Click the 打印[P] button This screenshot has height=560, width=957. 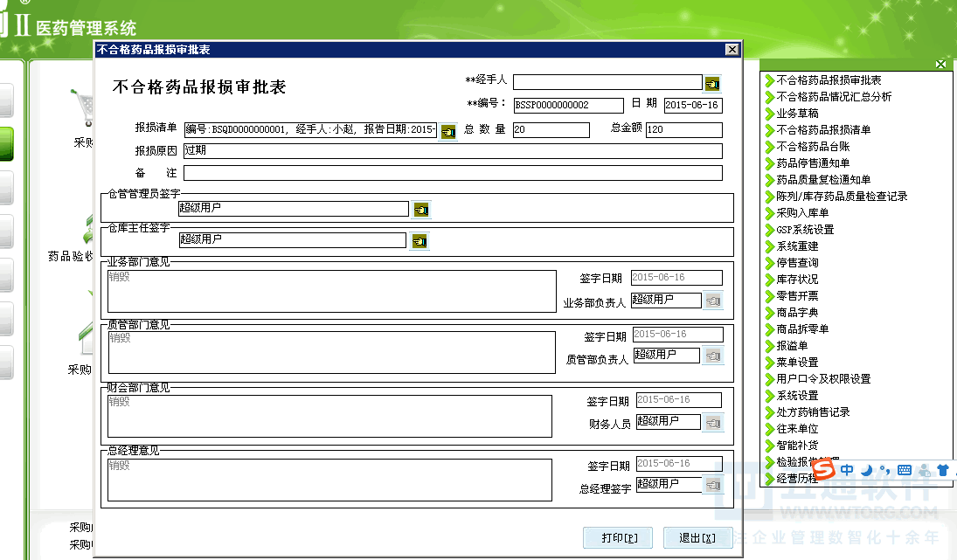pos(618,537)
